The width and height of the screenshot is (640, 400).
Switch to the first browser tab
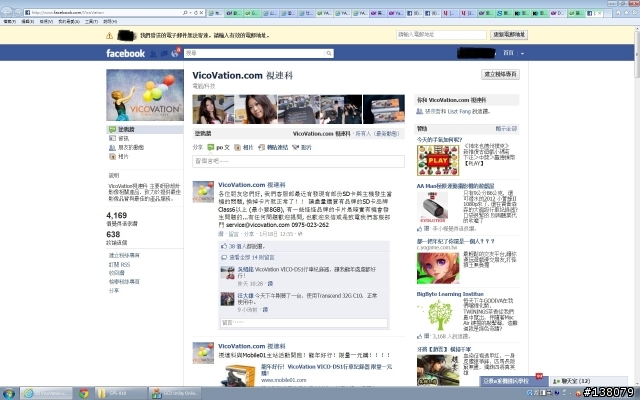point(216,13)
